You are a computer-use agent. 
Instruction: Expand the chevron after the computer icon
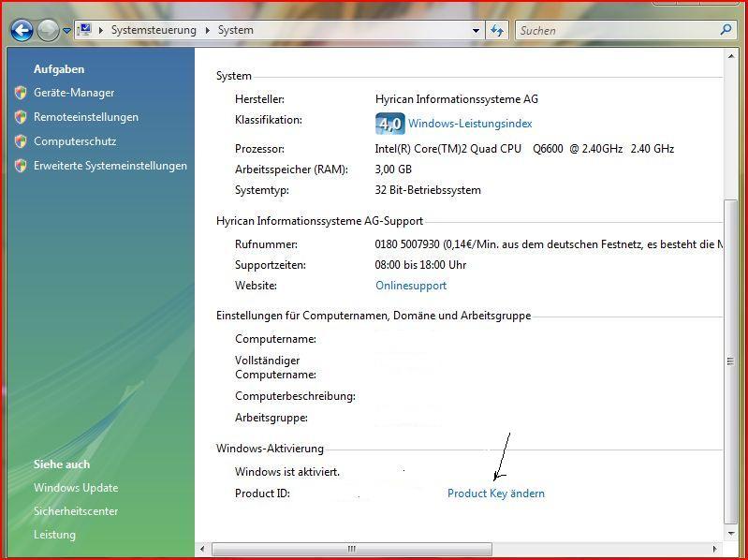pos(101,30)
